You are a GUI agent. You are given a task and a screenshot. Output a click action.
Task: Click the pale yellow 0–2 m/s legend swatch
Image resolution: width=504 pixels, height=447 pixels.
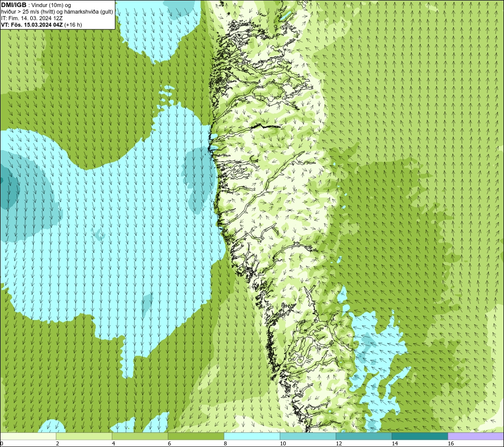click(28, 436)
